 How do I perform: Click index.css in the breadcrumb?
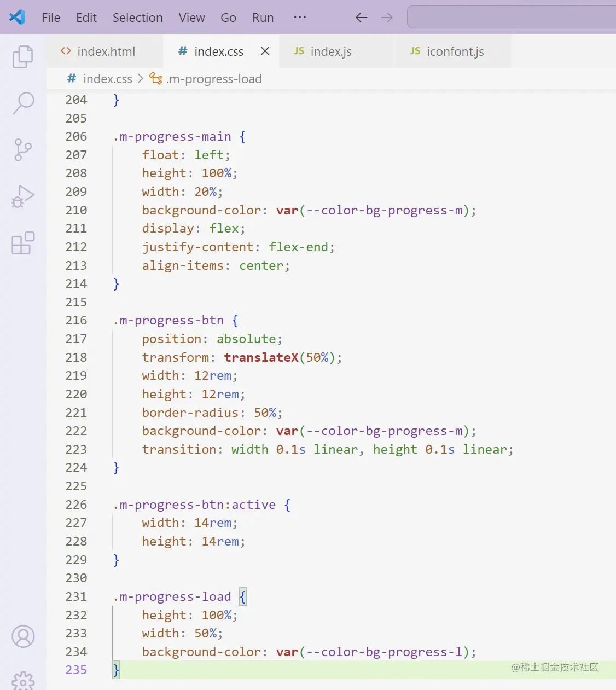click(x=108, y=79)
